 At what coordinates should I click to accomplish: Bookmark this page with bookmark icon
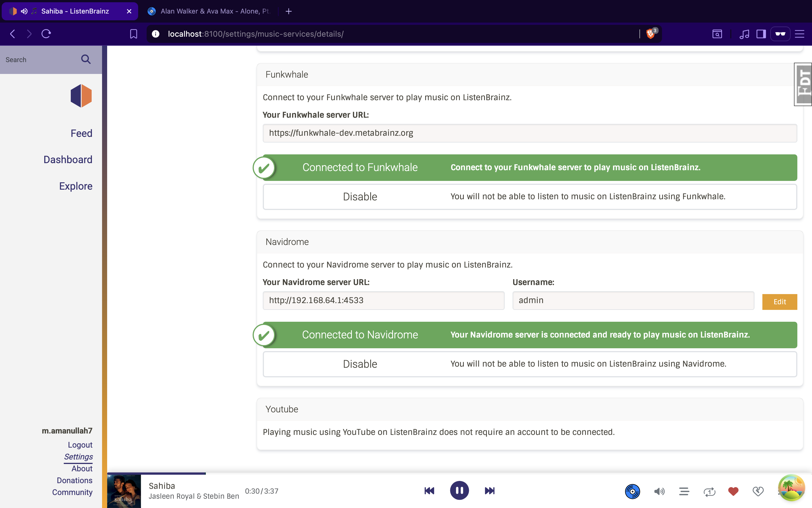point(134,34)
